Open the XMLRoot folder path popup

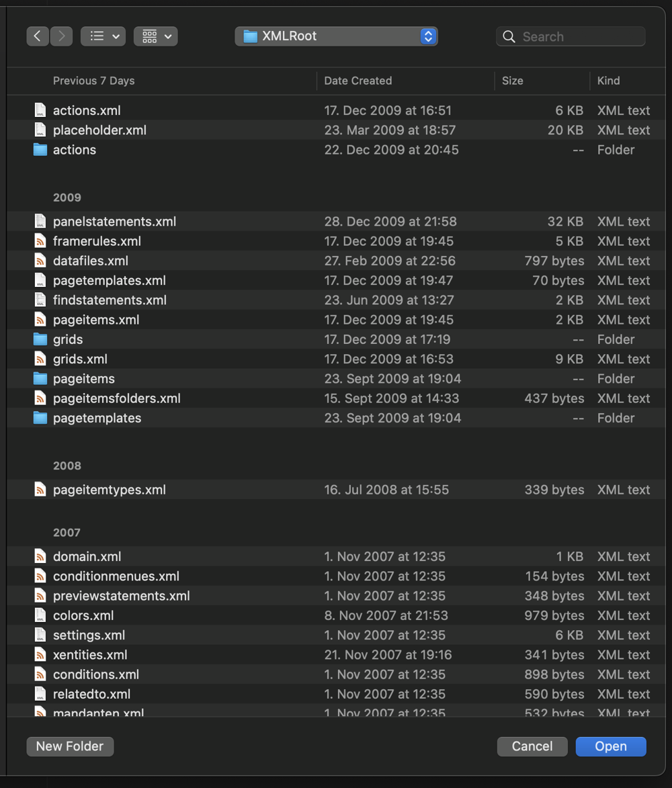pos(336,36)
